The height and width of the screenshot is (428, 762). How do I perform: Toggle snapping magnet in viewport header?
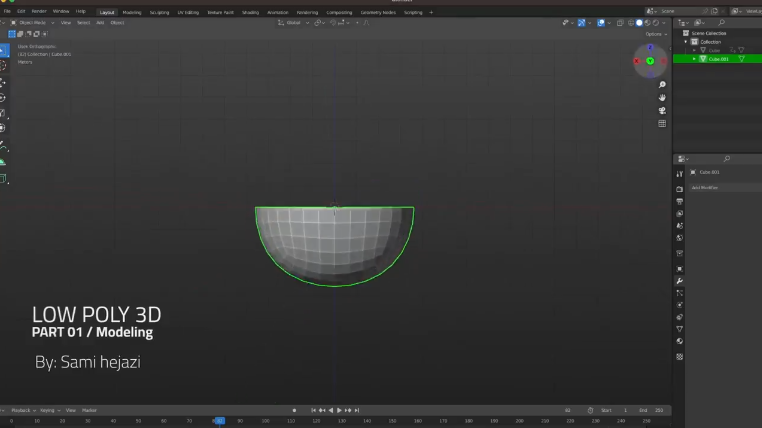tap(333, 23)
